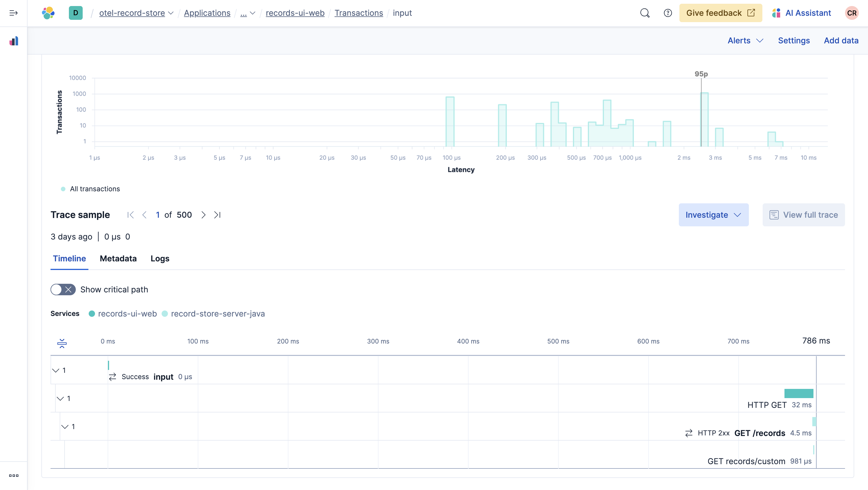Enable Show critical path switch
Screen dimensions: 868x490
point(63,289)
